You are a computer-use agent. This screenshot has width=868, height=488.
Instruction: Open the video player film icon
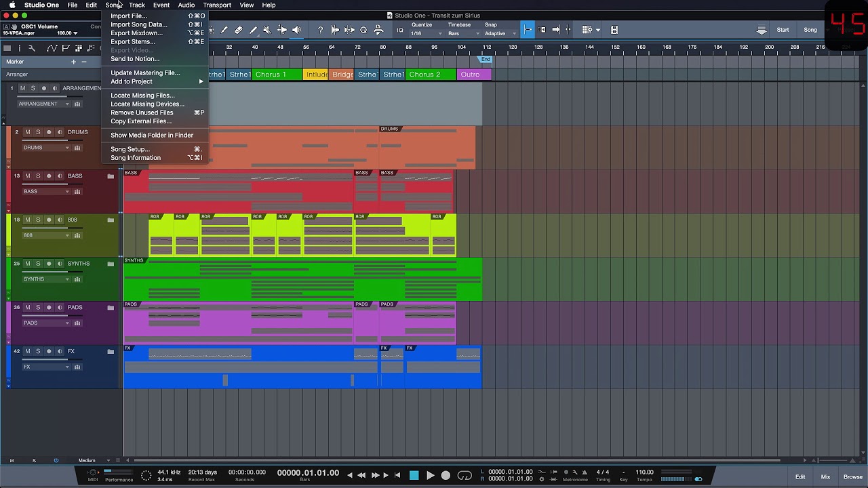614,30
